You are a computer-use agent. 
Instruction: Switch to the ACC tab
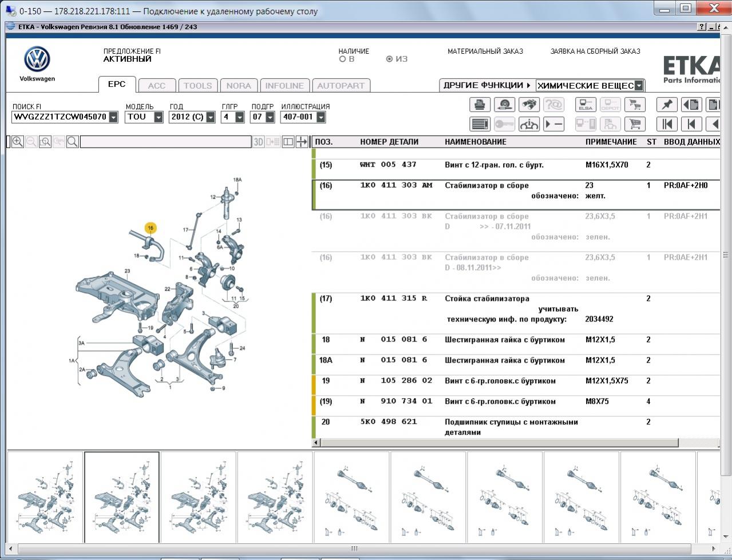[156, 86]
